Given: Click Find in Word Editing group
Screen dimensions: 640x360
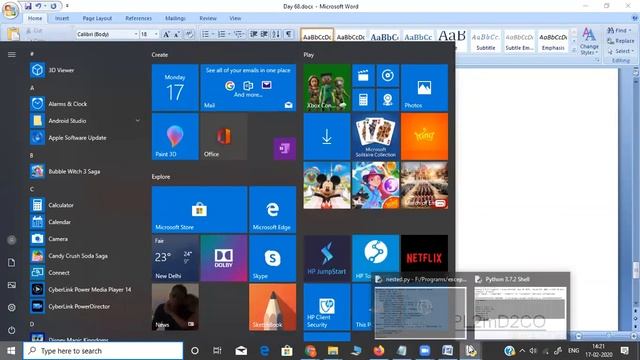Looking at the screenshot, I should click(x=619, y=30).
